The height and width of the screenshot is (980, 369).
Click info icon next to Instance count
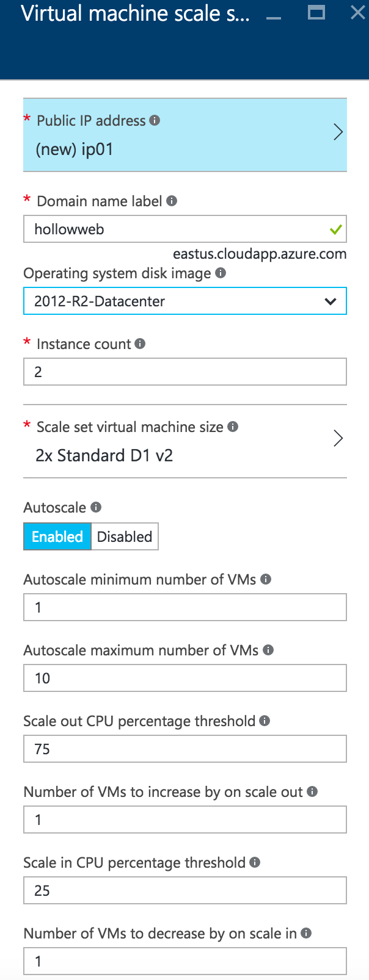tap(140, 344)
